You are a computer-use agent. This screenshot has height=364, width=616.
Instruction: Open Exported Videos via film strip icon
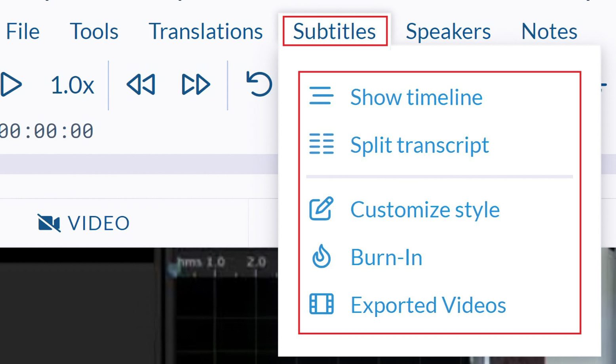(321, 305)
